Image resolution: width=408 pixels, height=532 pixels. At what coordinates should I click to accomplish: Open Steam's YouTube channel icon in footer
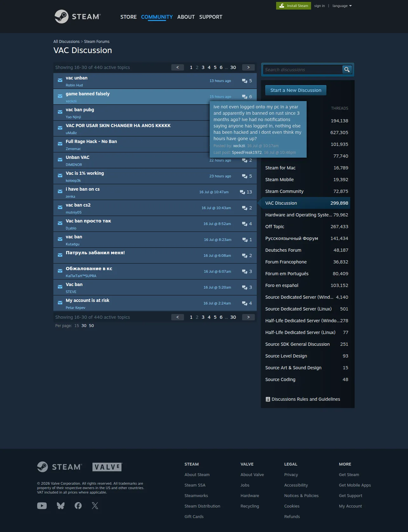pyautogui.click(x=42, y=506)
